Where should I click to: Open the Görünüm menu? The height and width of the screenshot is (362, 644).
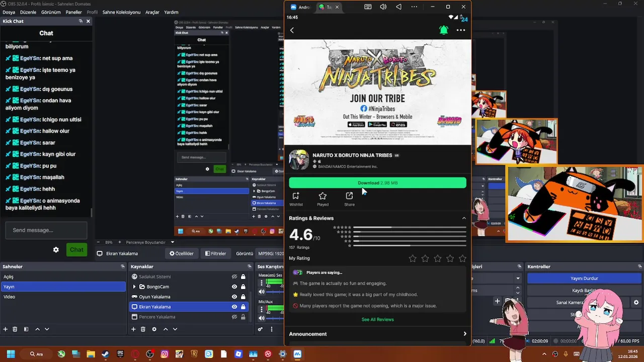[51, 12]
